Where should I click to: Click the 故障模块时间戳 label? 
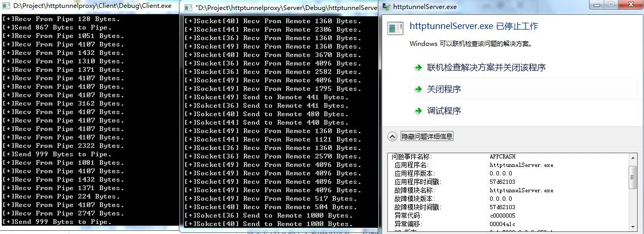418,207
